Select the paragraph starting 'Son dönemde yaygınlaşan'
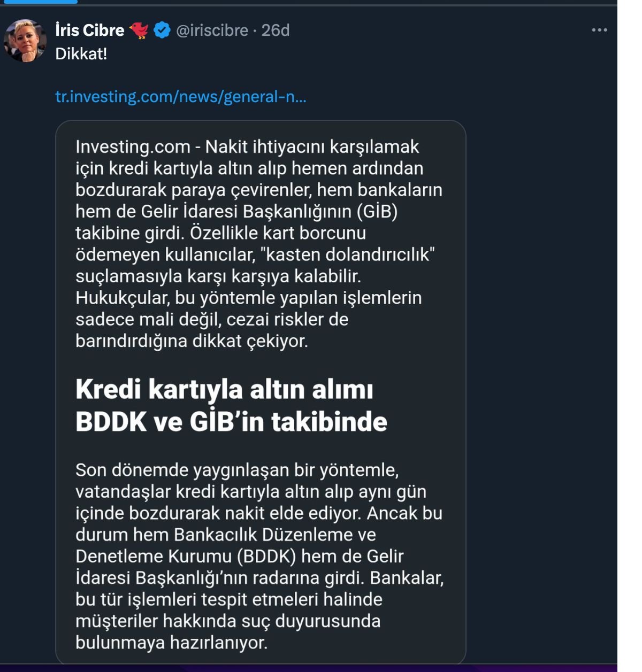Image resolution: width=642 pixels, height=672 pixels. (x=259, y=556)
